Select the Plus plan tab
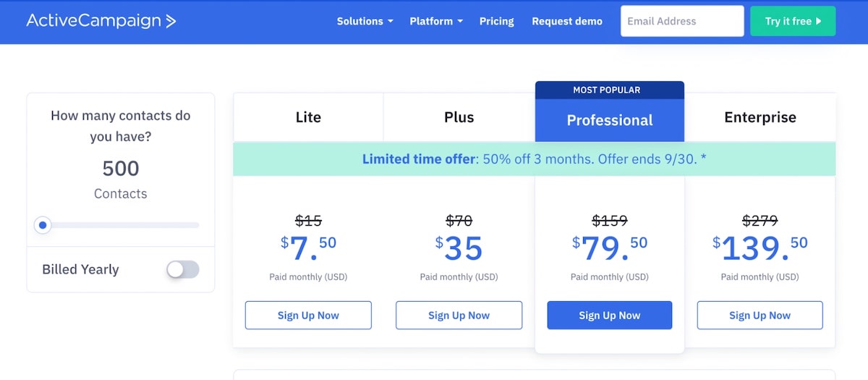This screenshot has height=380, width=868. (459, 117)
